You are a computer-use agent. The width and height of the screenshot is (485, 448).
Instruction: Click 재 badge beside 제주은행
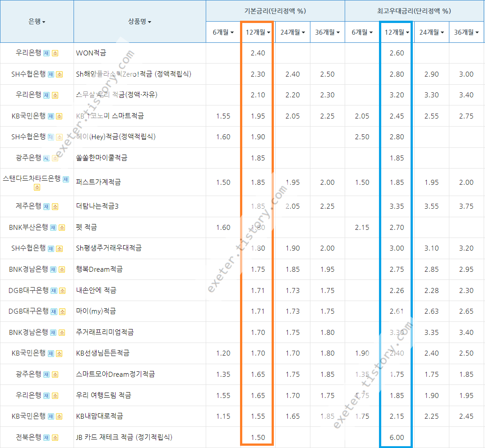[x=46, y=206]
